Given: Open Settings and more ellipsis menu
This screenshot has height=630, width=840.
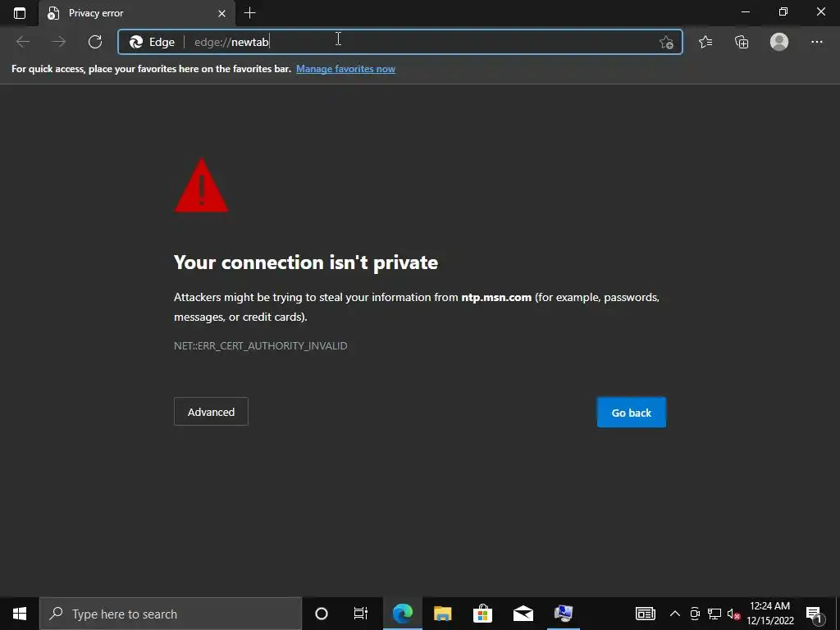Looking at the screenshot, I should coord(816,42).
